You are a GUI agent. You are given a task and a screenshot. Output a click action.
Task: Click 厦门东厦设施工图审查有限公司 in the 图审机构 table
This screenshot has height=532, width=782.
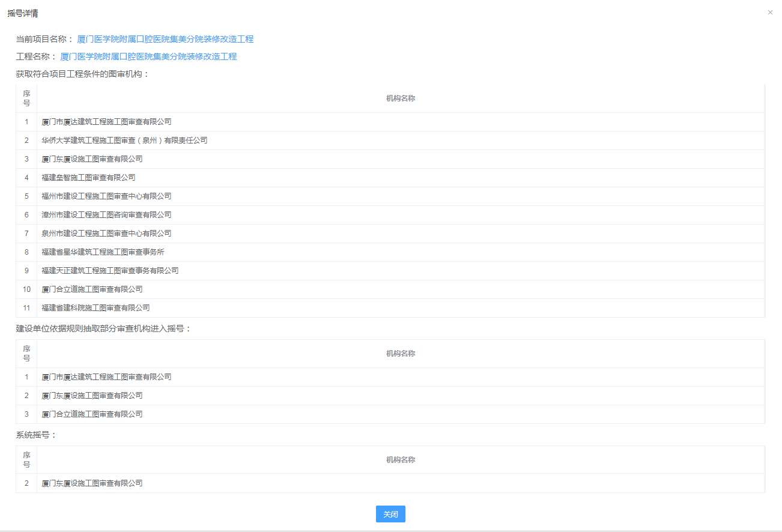click(x=92, y=159)
